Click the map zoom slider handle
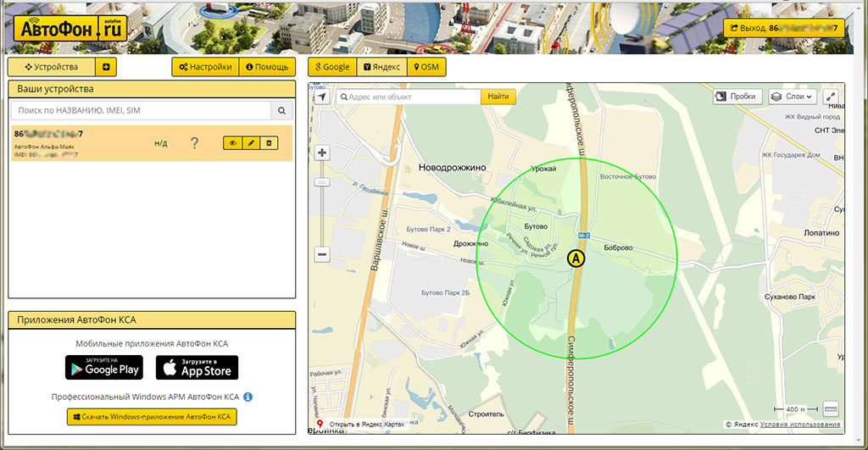Viewport: 868px width, 450px height. click(322, 182)
